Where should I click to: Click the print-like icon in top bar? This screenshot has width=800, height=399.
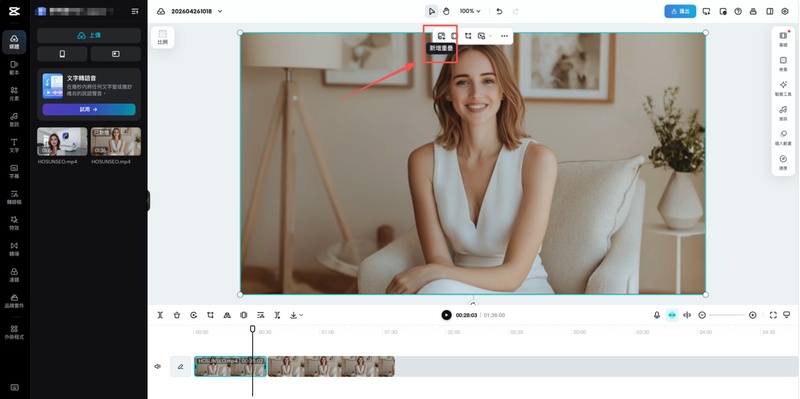tap(753, 11)
